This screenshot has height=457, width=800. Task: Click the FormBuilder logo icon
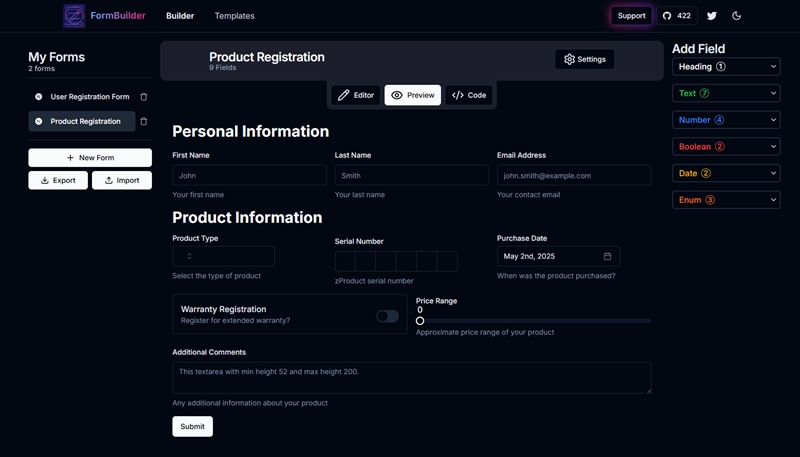click(x=74, y=16)
